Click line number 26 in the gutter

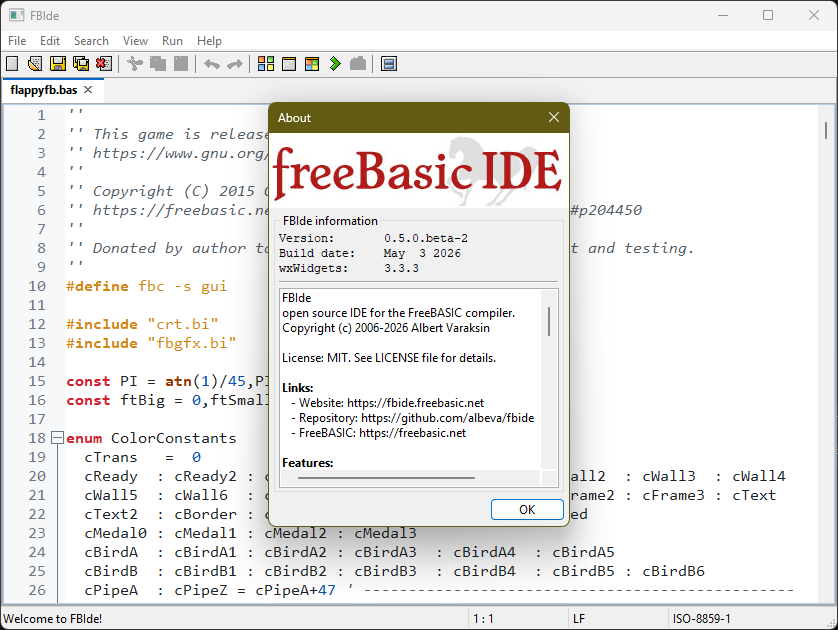37,590
